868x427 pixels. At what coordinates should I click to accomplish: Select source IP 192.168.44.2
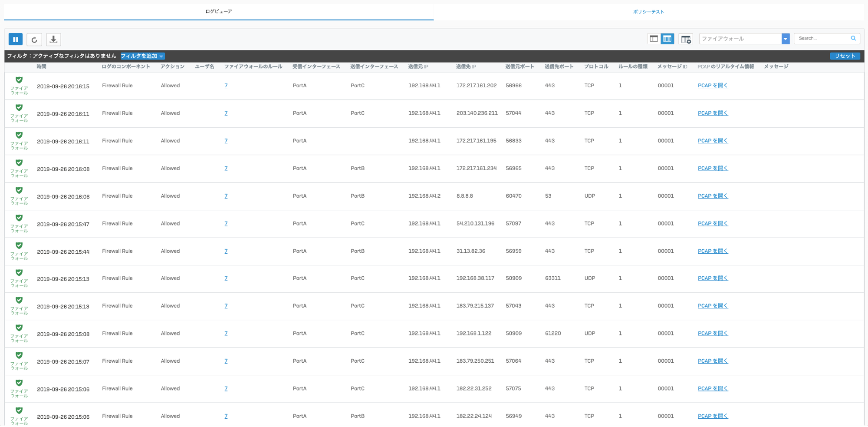[x=424, y=196]
